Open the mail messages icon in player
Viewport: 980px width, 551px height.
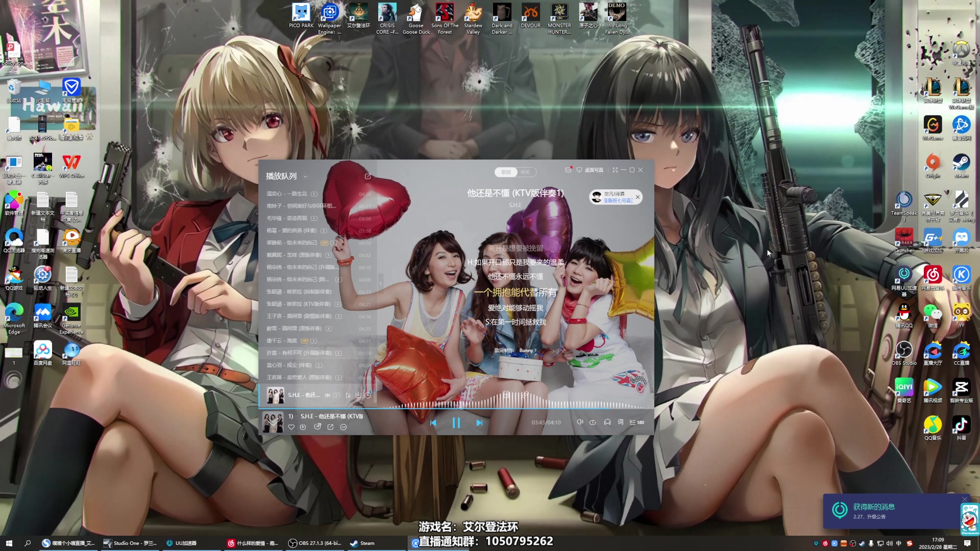click(568, 170)
